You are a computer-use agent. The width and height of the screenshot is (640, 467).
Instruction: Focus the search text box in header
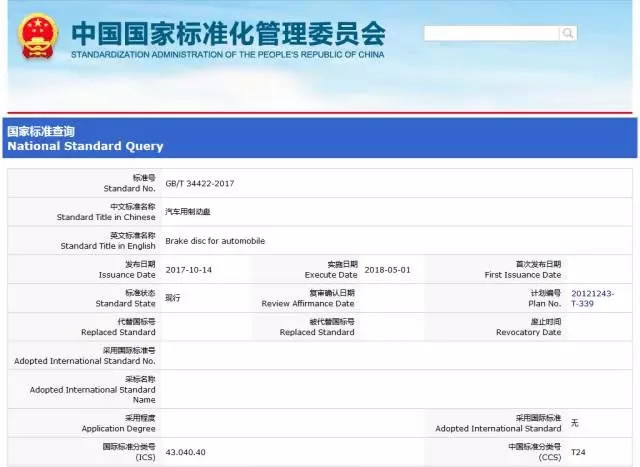(x=491, y=33)
